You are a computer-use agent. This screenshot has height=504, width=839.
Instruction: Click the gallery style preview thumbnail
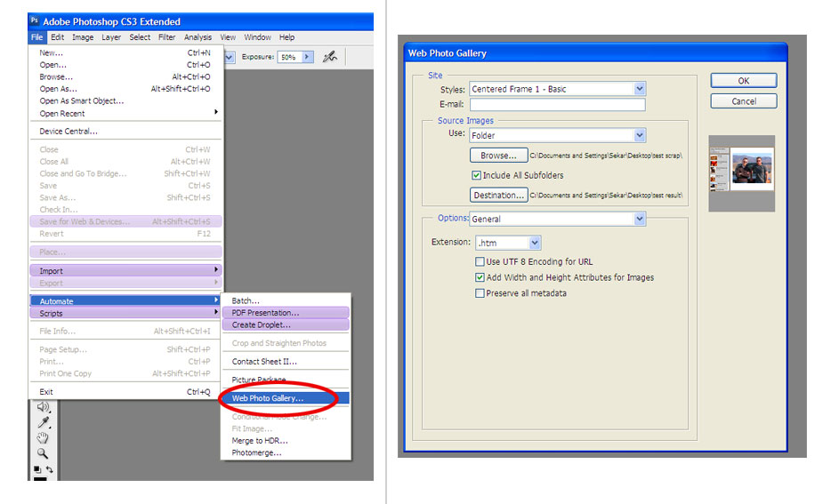[x=742, y=173]
